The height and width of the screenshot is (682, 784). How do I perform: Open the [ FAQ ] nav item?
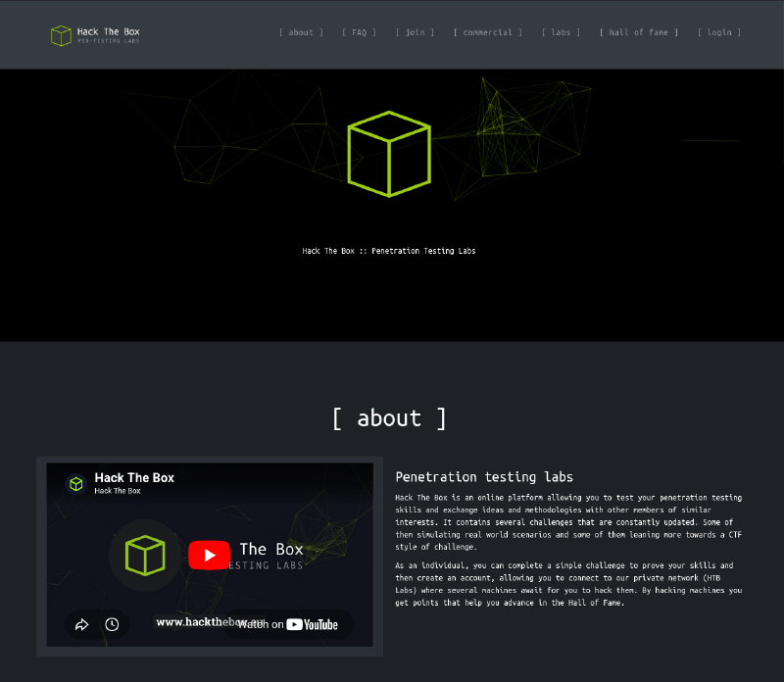tap(359, 32)
